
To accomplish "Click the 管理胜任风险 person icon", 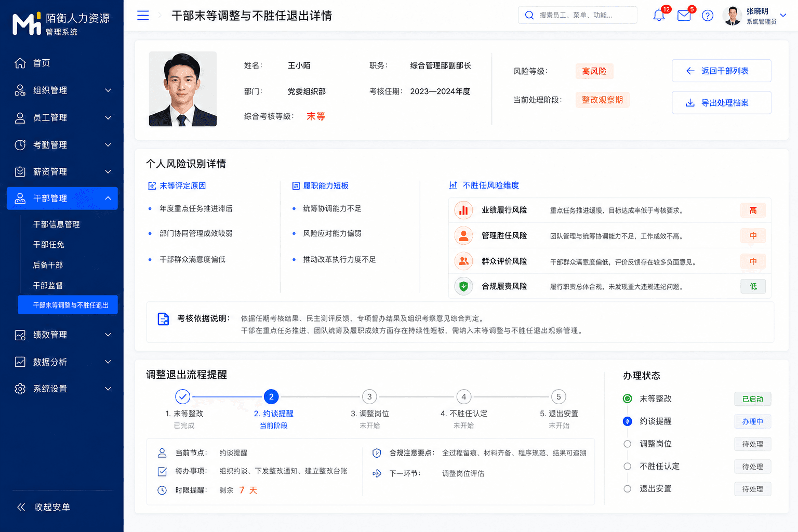I will tap(463, 236).
